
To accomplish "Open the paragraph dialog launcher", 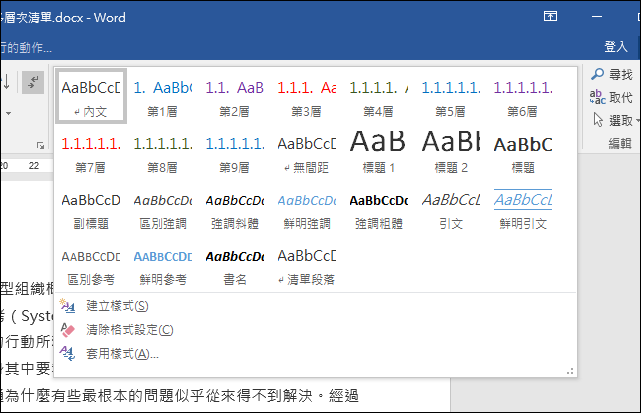I will [x=40, y=145].
